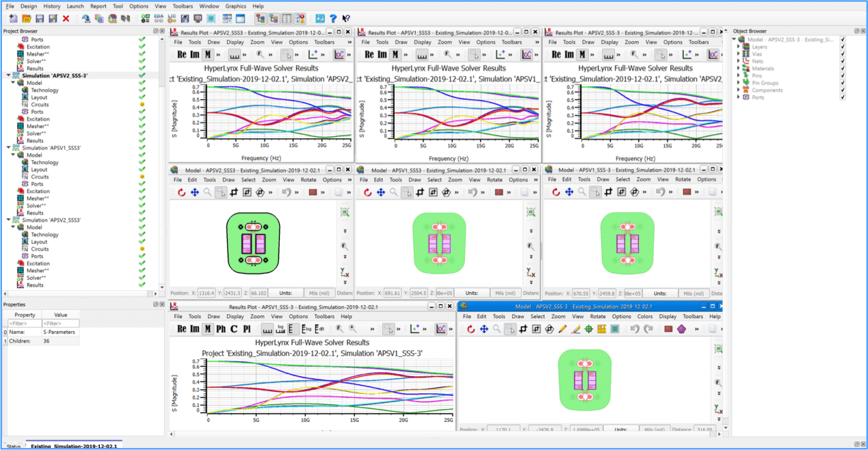Open the Launch menu in main menu bar
Viewport: 868px width, 450px height.
click(x=75, y=6)
